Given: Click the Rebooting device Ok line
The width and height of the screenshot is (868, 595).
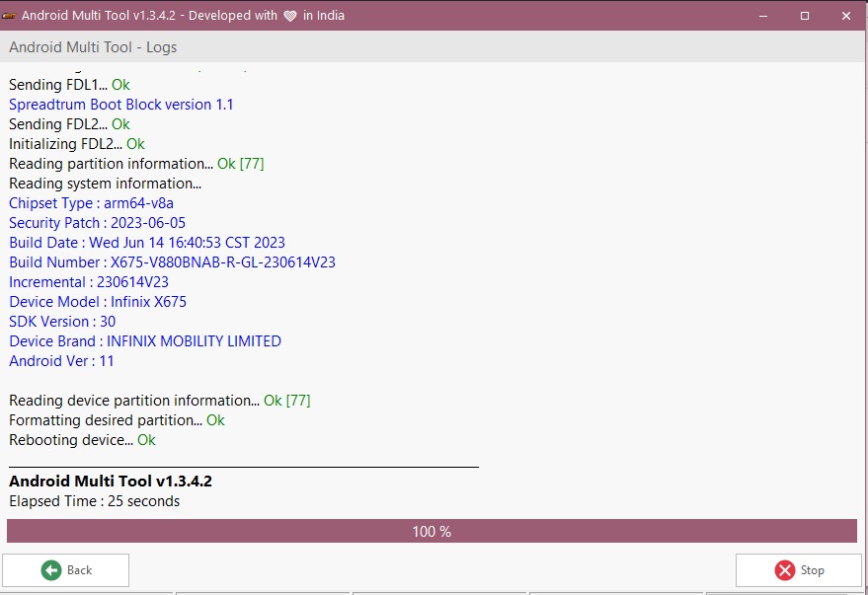Looking at the screenshot, I should [82, 440].
